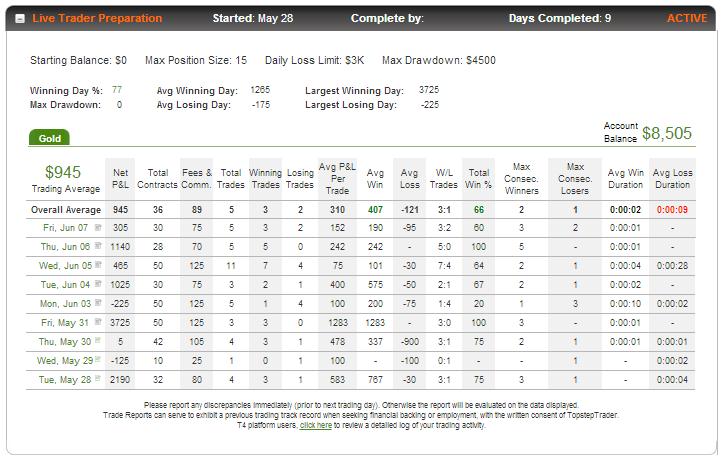Open detail icon beside Thu, Jun 06
This screenshot has width=722, height=462.
coord(98,246)
